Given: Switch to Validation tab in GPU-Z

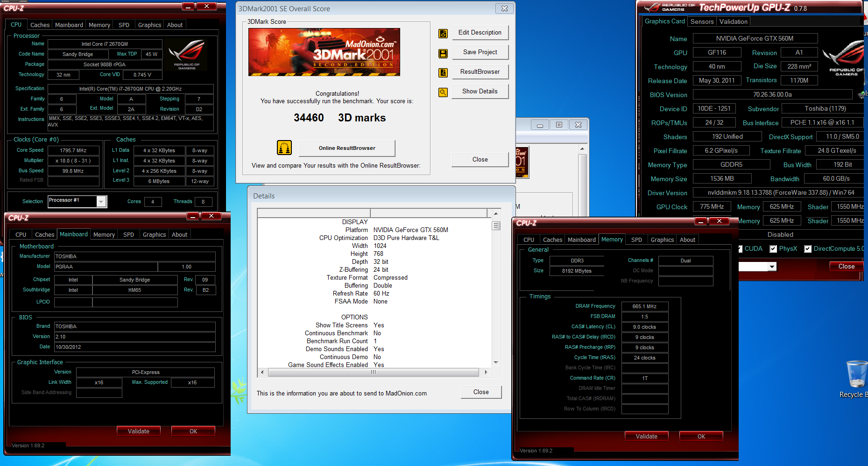Looking at the screenshot, I should coord(733,21).
